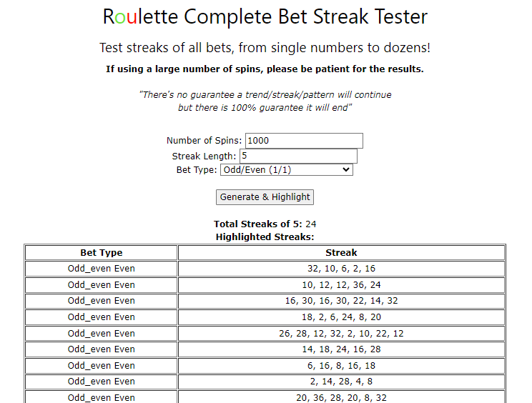Viewport: 532px width, 403px height.
Task: Click into the Streak Length input
Action: 298,156
